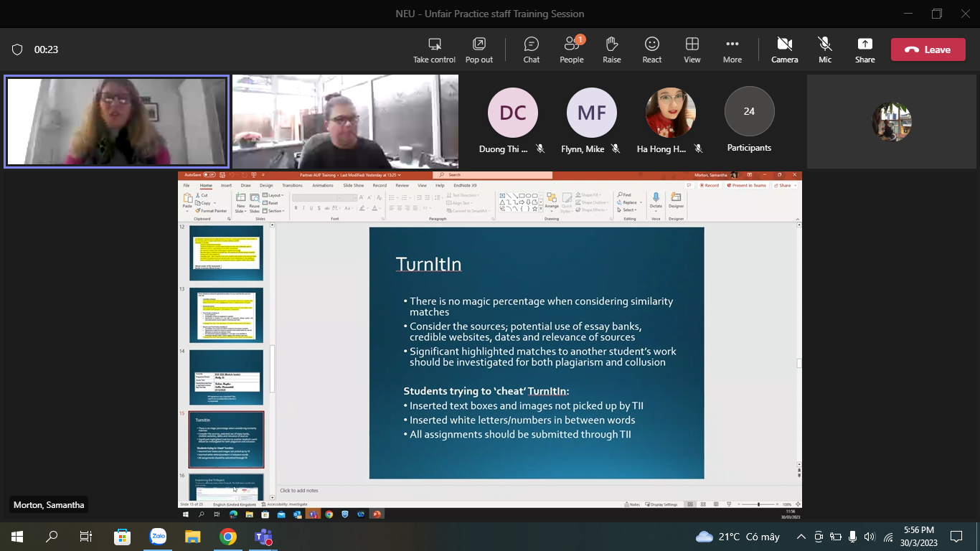980x551 pixels.
Task: Open the People panel
Action: coord(572,50)
